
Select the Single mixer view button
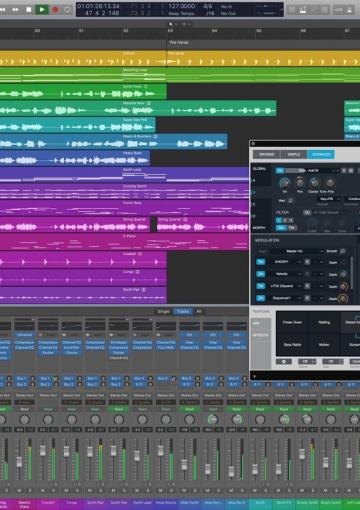tap(163, 311)
